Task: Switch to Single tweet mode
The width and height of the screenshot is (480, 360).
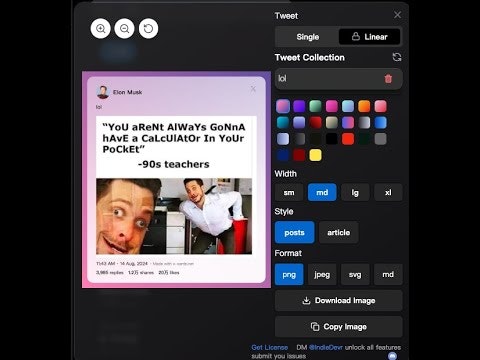Action: click(307, 37)
